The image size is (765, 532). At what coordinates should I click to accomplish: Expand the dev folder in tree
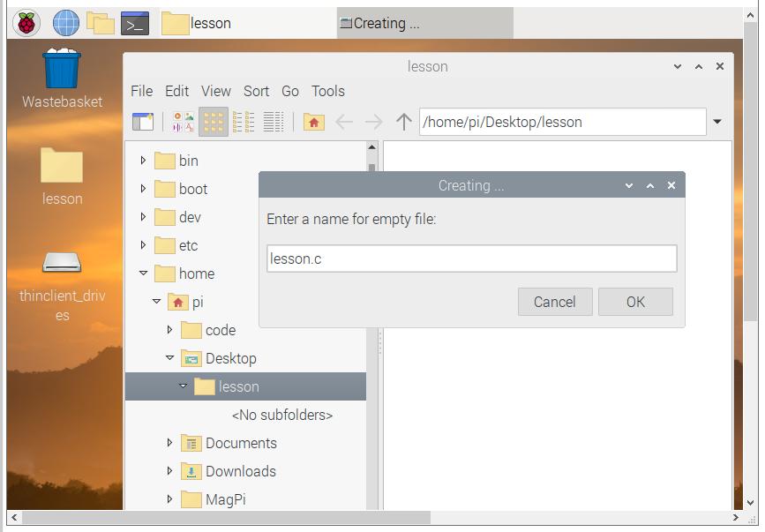click(143, 216)
